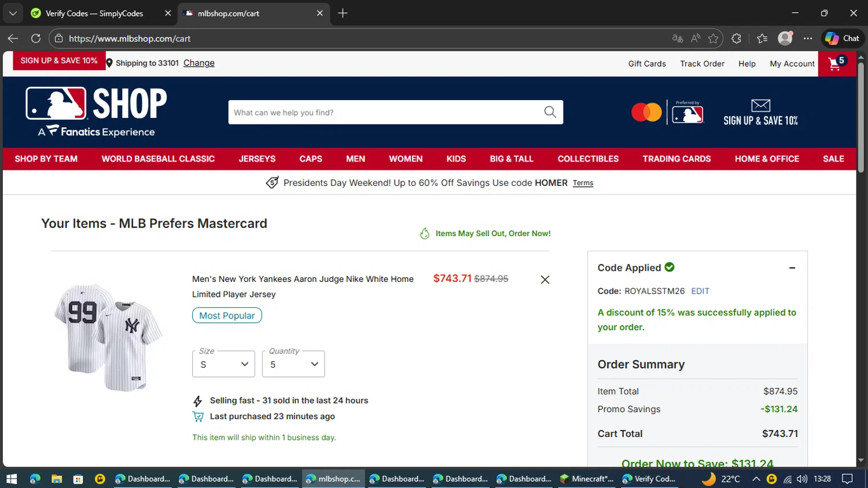Click the Mastercard preferred logo
This screenshot has width=868, height=488.
click(667, 112)
